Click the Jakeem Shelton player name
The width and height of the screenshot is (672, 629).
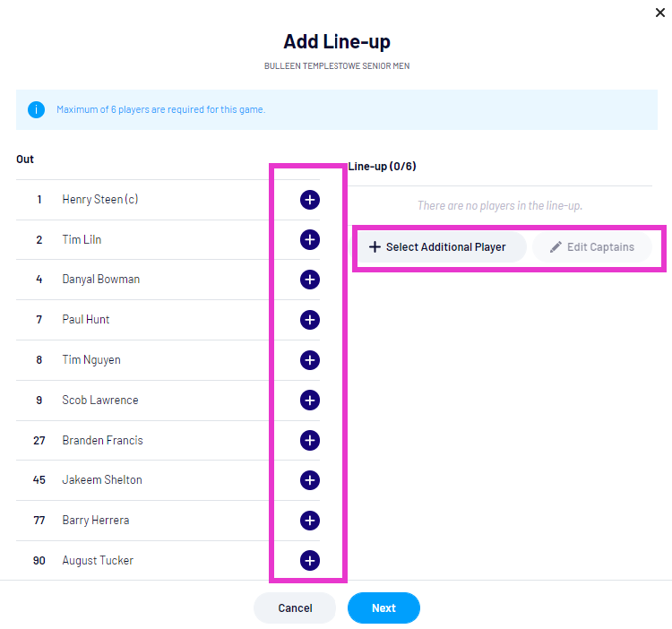(102, 480)
